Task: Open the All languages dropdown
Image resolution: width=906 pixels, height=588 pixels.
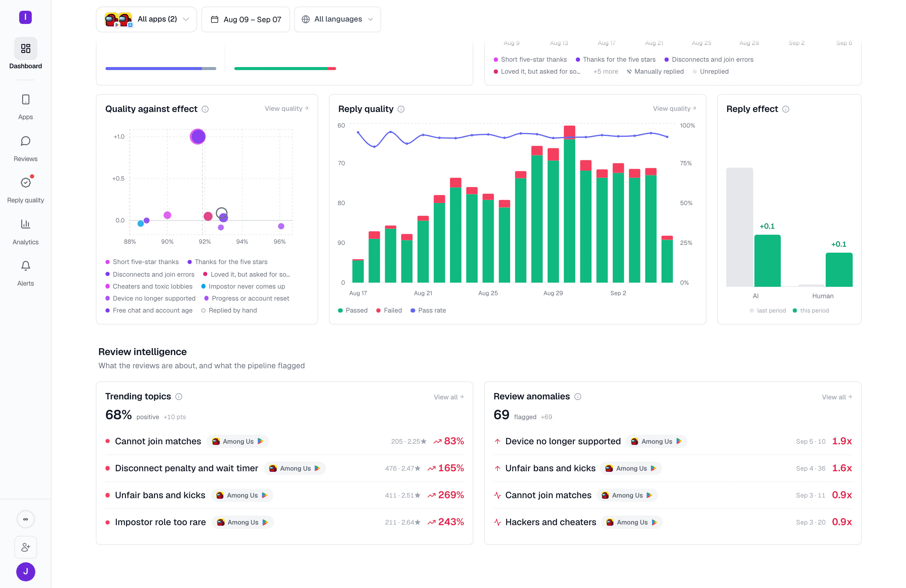Action: pyautogui.click(x=338, y=19)
